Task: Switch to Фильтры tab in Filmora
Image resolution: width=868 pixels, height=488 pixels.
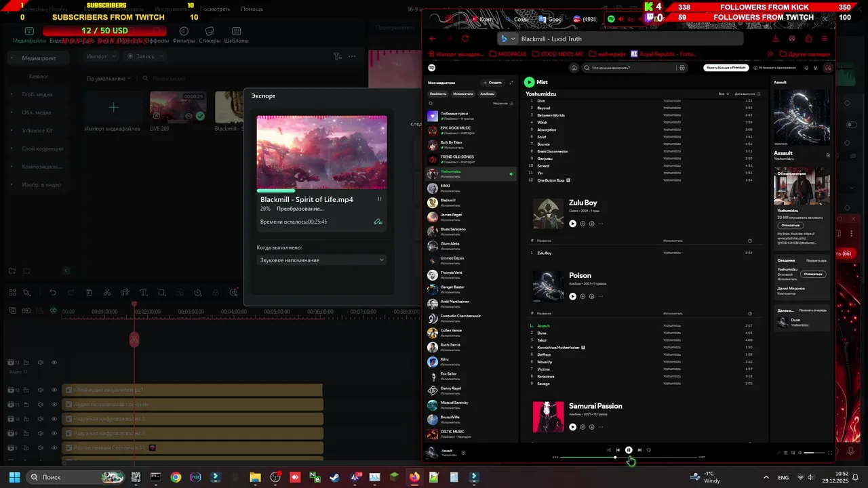Action: click(184, 35)
